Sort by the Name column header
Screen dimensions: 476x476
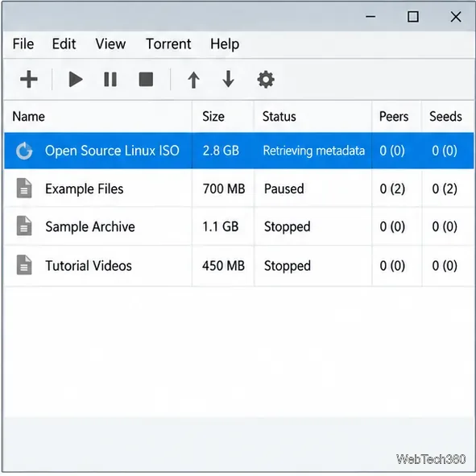coord(28,117)
